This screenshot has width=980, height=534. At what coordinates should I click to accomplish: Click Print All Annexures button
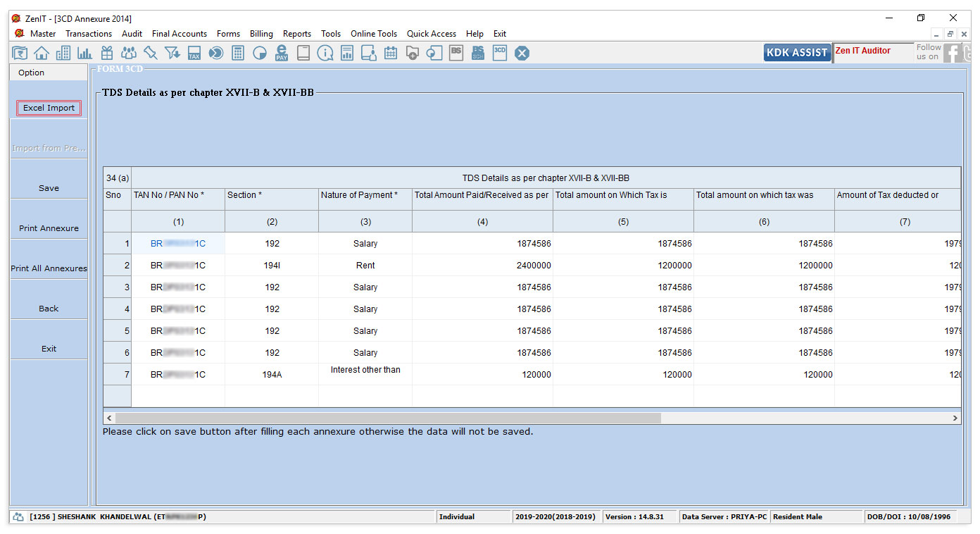[49, 268]
